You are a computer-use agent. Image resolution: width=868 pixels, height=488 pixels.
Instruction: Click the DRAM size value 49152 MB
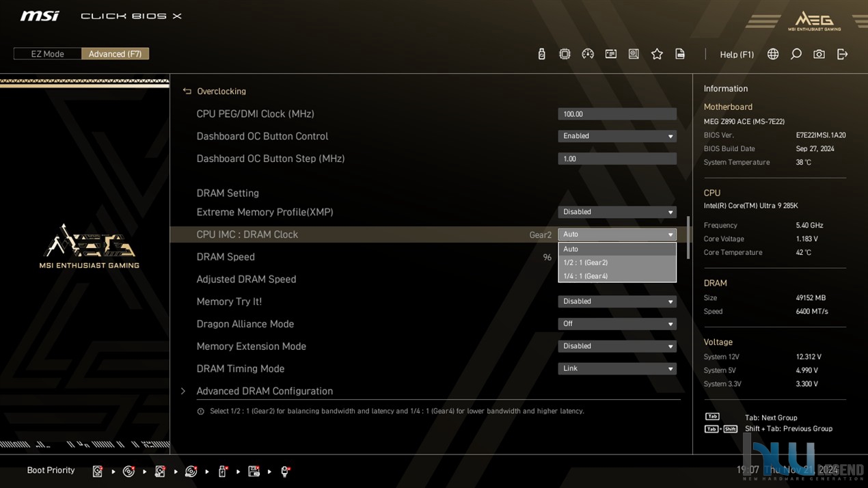tap(811, 298)
